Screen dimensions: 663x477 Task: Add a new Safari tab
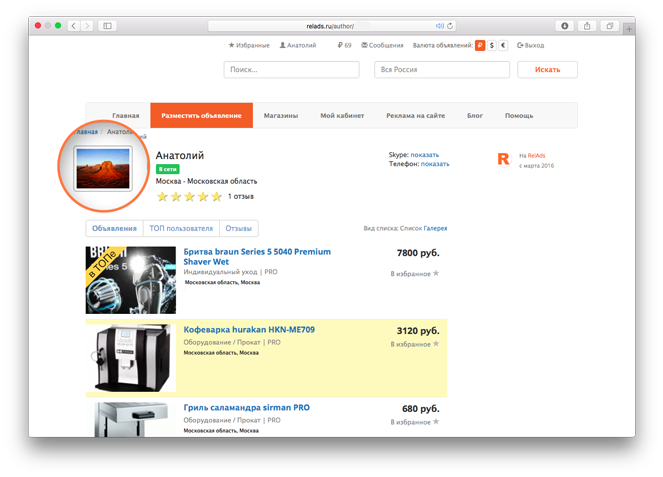coord(629,29)
